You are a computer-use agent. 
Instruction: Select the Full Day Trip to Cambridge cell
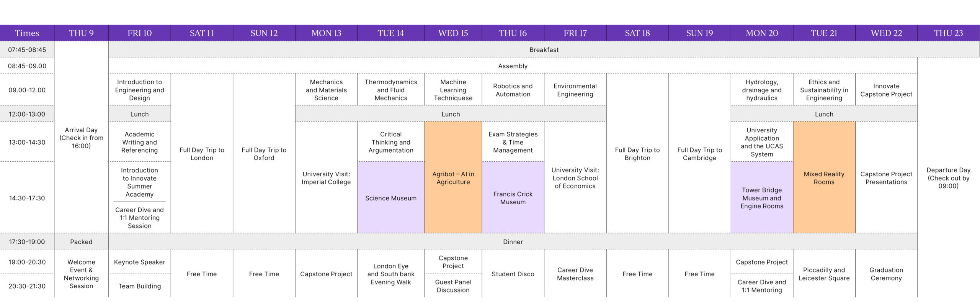pos(699,154)
